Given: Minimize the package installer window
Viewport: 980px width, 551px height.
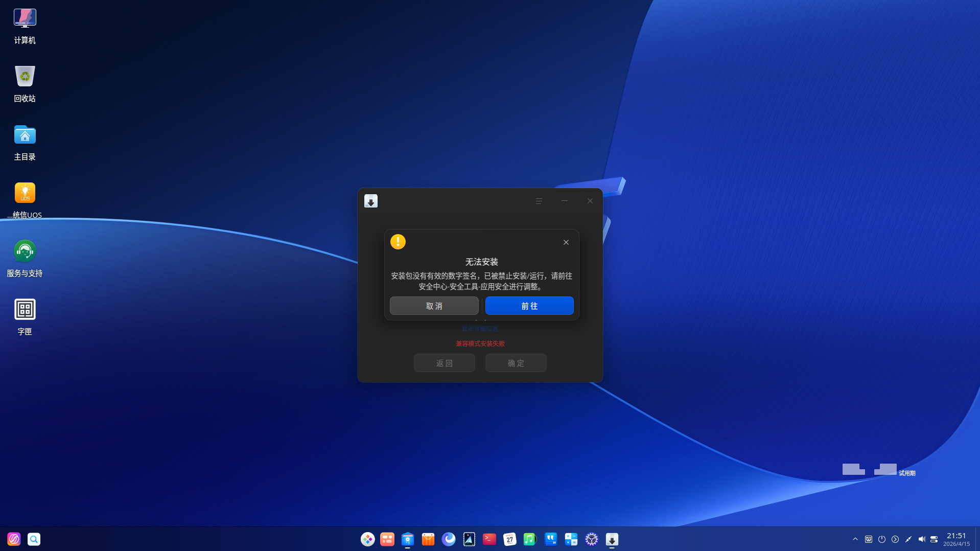Looking at the screenshot, I should click(x=565, y=201).
